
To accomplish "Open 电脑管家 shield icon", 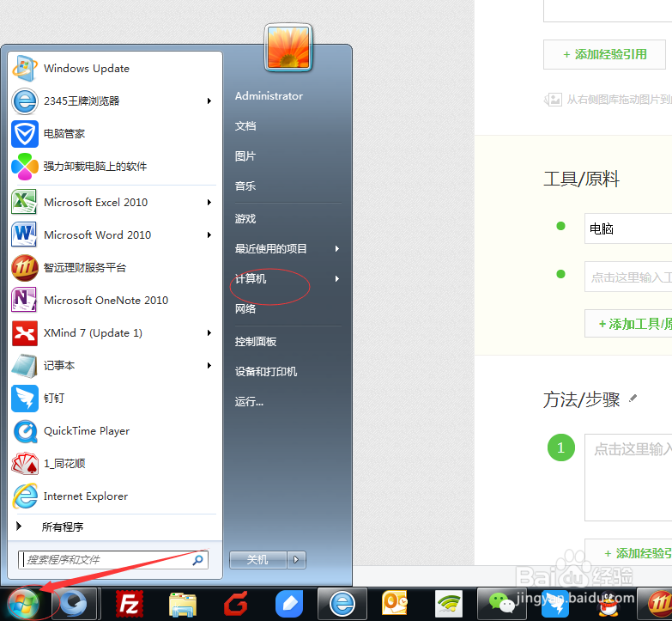I will [x=24, y=134].
